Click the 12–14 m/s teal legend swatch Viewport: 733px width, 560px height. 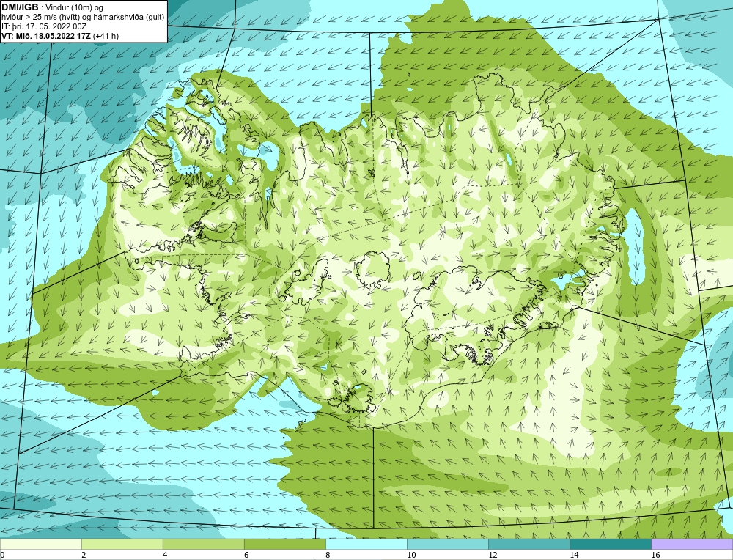pos(528,544)
